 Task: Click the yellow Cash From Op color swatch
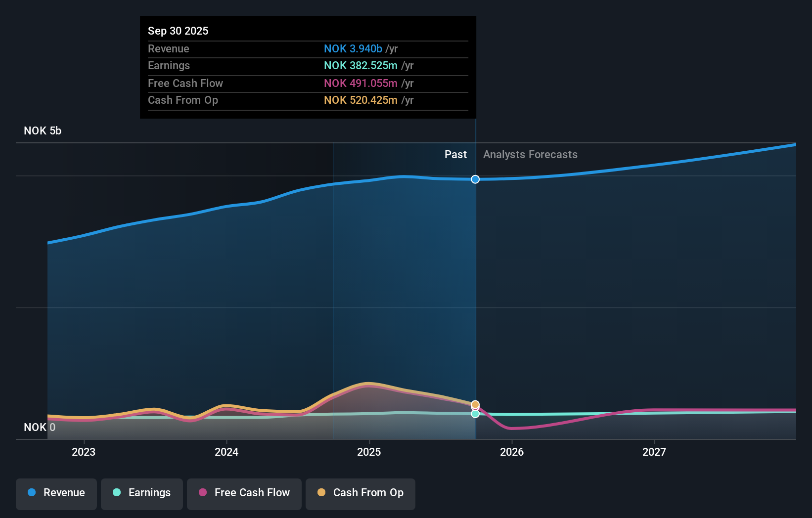(x=321, y=493)
